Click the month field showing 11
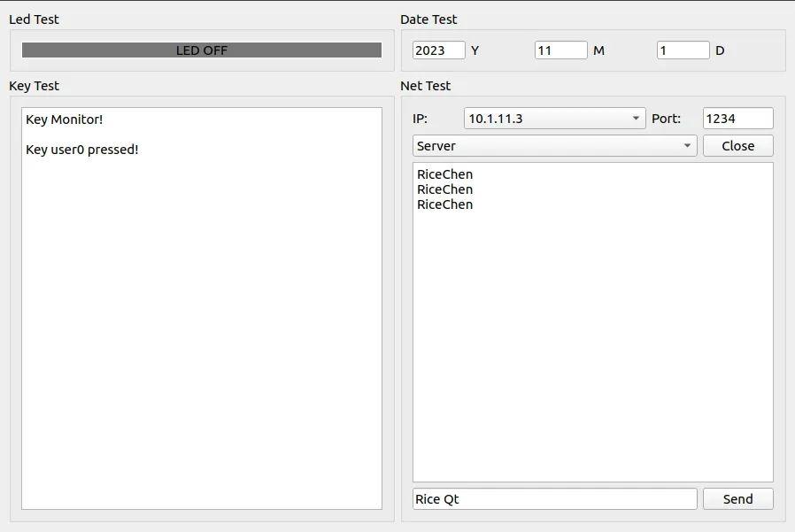Viewport: 795px width, 532px height. coord(560,50)
